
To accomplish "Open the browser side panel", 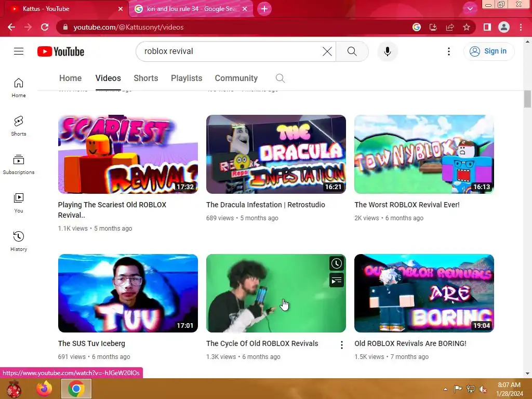I will pyautogui.click(x=487, y=27).
